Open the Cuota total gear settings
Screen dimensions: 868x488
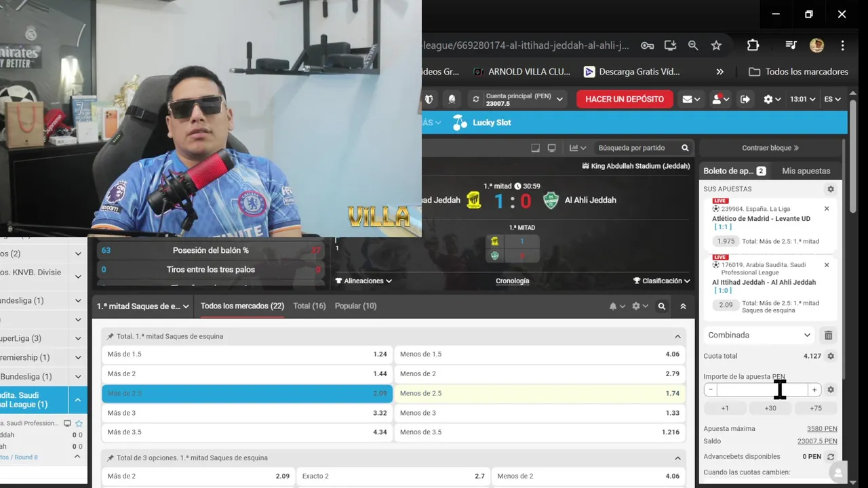pos(831,356)
